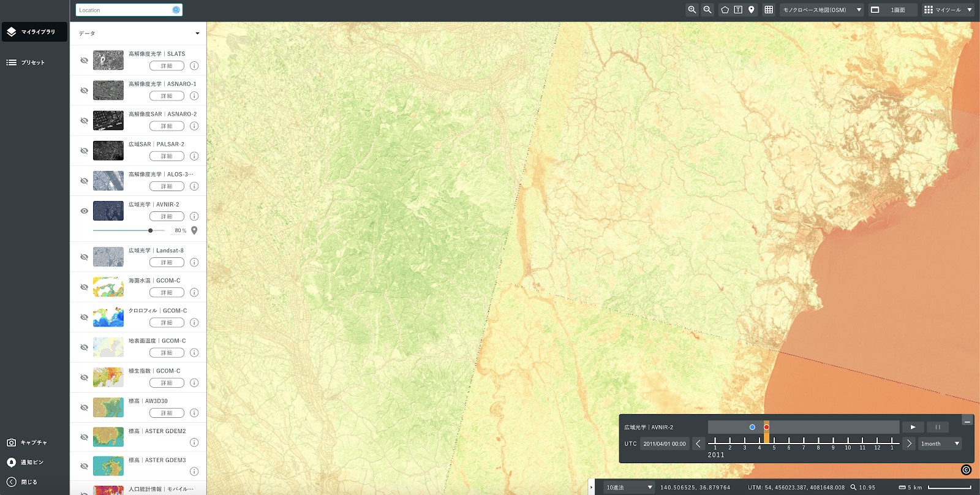Viewport: 980px width, 495px height.
Task: Open info for SLATS dataset
Action: [x=194, y=66]
